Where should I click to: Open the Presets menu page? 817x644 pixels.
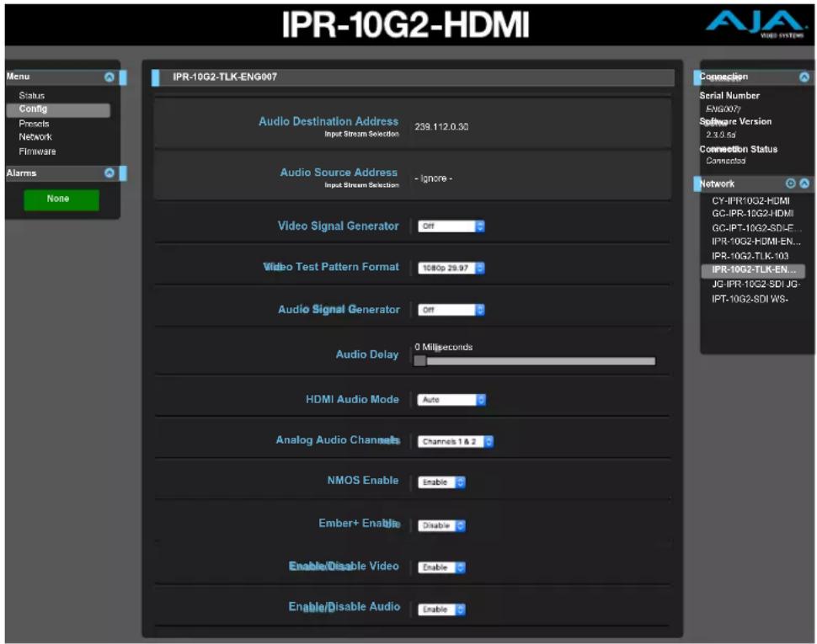click(x=34, y=124)
